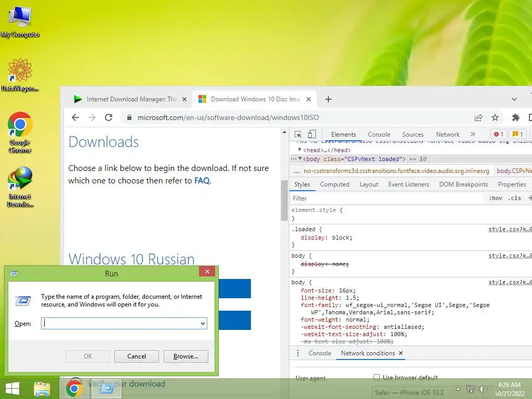Bookmark this page with star icon
The image size is (532, 399).
[x=495, y=117]
